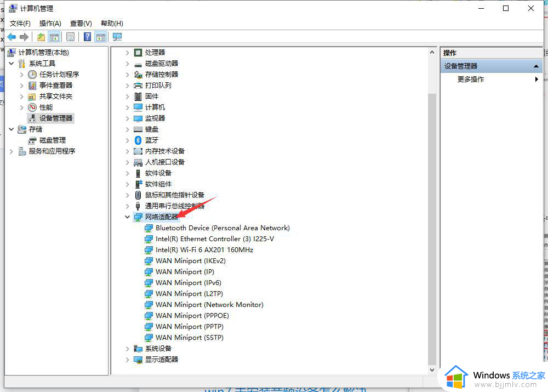
Task: Select WAN Miniport (IPv6)
Action: pyautogui.click(x=189, y=283)
